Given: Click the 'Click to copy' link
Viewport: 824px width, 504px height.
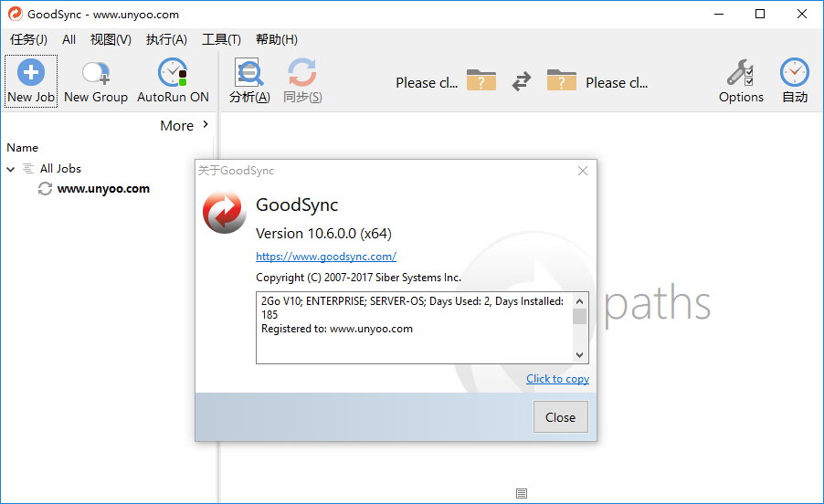Looking at the screenshot, I should 557,379.
